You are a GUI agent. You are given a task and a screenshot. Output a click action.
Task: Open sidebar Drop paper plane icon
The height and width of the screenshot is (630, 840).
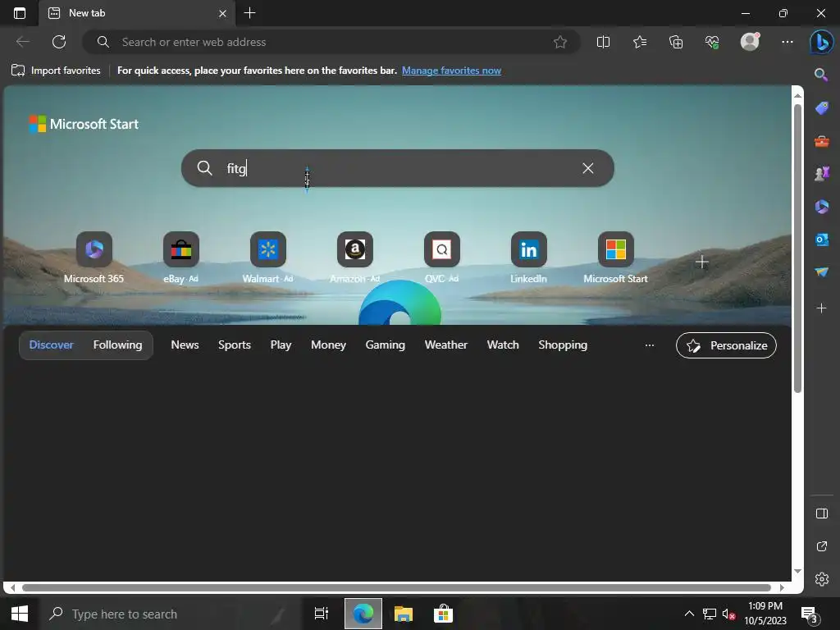click(822, 272)
